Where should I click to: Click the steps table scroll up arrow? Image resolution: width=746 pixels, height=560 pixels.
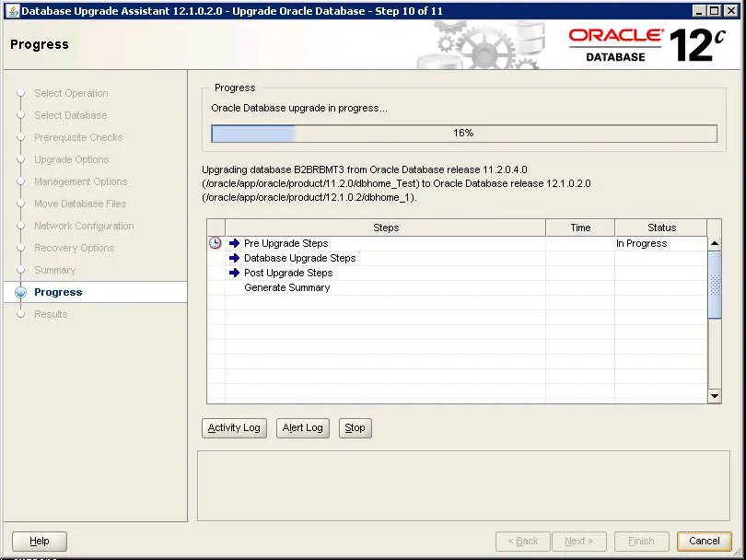click(x=715, y=243)
